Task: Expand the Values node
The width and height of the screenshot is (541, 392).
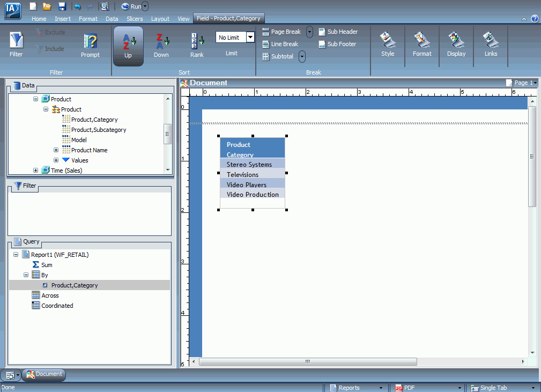Action: tap(56, 160)
